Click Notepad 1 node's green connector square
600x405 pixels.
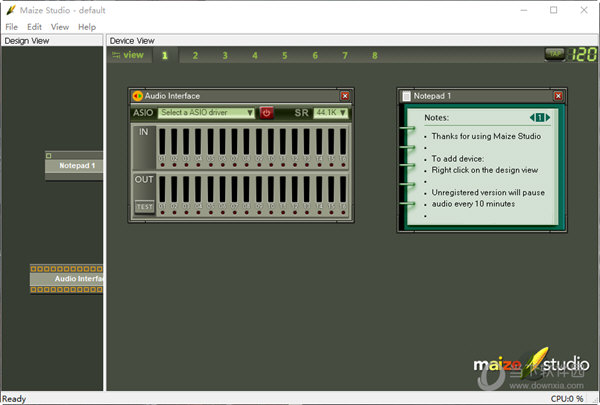[49, 155]
